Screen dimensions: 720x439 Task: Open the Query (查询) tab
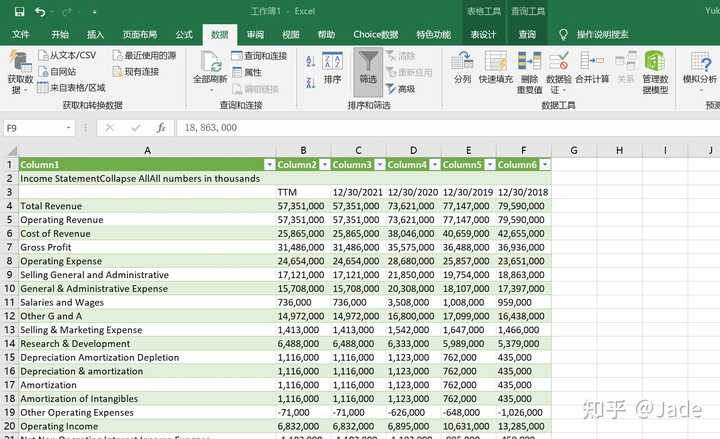527,34
